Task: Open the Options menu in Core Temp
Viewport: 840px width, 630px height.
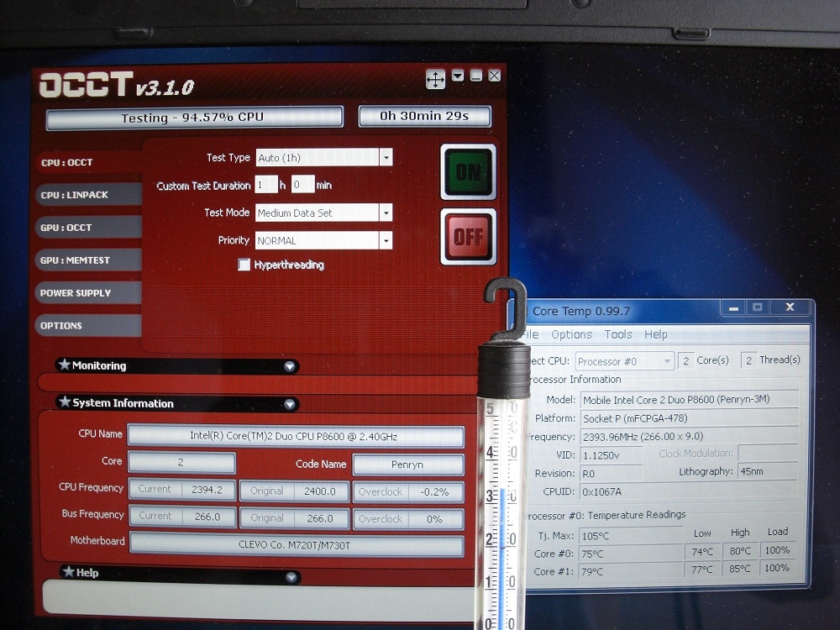Action: tap(571, 334)
